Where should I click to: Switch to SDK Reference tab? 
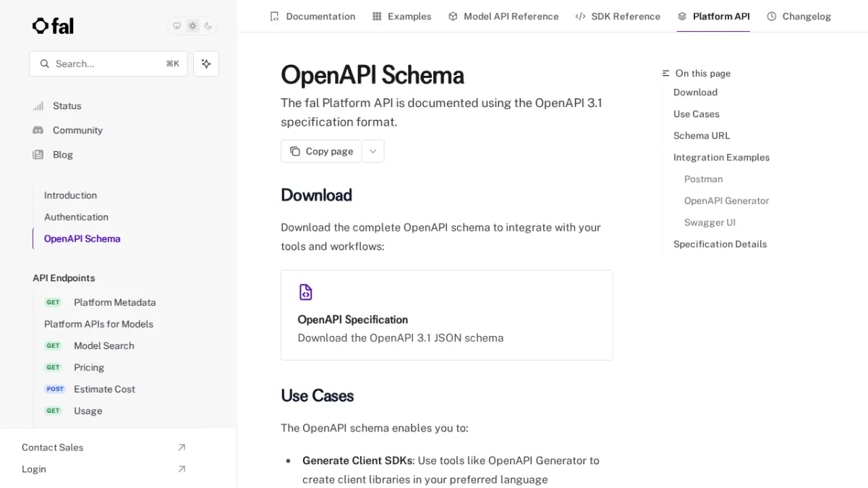coord(618,16)
